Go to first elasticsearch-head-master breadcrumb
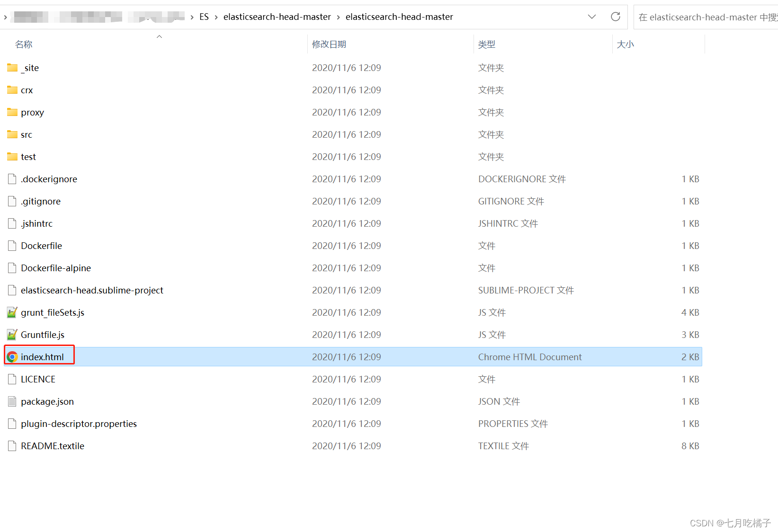778x532 pixels. (x=277, y=17)
